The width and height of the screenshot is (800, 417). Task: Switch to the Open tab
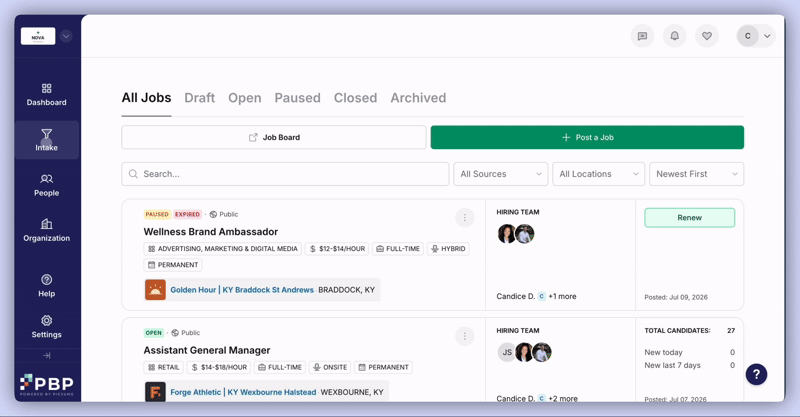[x=244, y=98]
